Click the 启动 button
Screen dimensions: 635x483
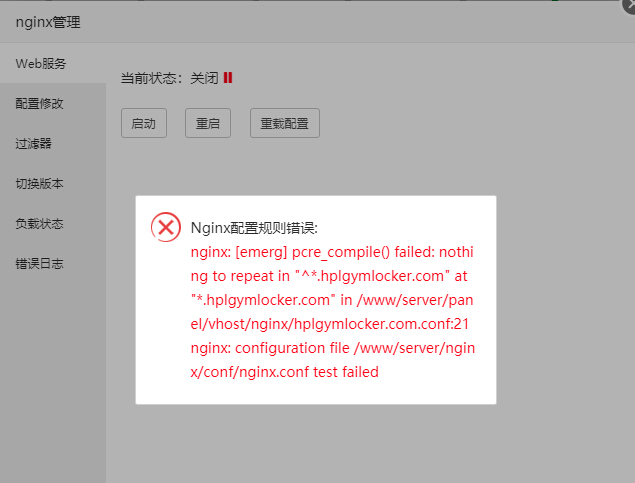[x=144, y=123]
